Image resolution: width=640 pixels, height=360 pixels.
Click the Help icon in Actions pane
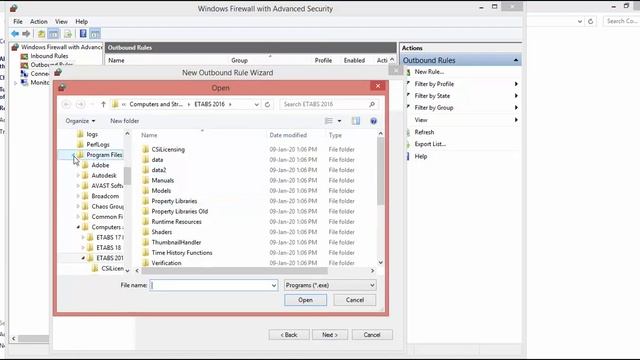[408, 156]
